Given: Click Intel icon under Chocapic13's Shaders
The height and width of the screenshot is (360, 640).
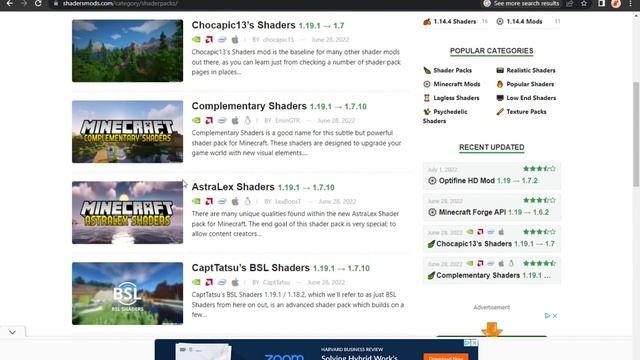Looking at the screenshot, I should tap(222, 40).
